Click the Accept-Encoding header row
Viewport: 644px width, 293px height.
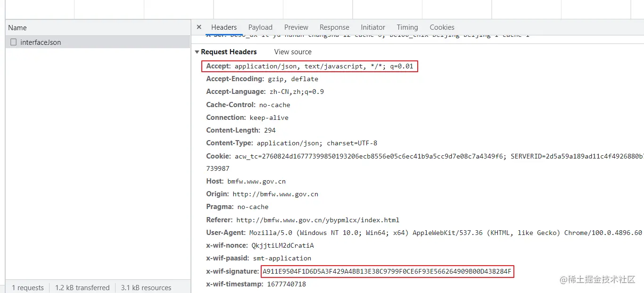pos(262,79)
